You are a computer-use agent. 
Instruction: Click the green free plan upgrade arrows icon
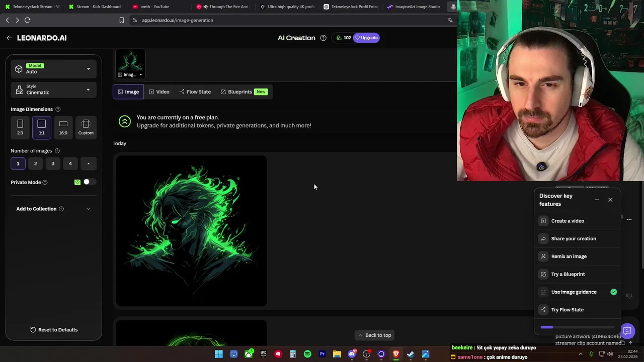pos(124,121)
